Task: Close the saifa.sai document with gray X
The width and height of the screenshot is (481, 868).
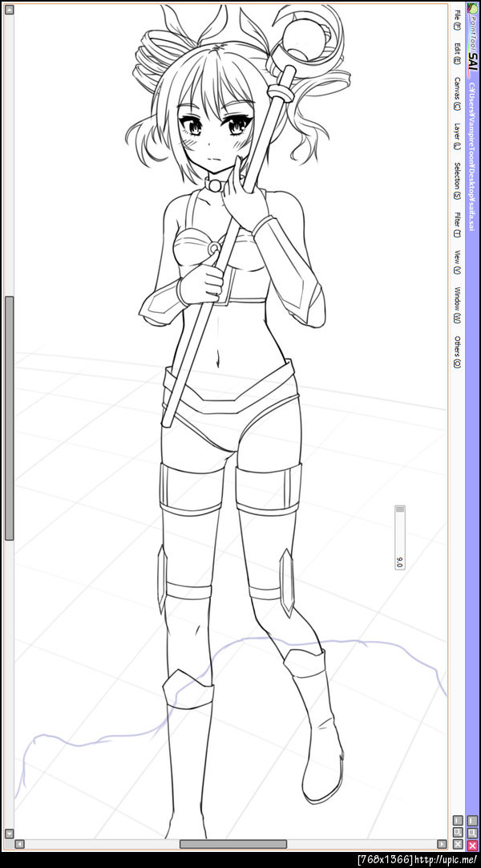Action: [458, 844]
